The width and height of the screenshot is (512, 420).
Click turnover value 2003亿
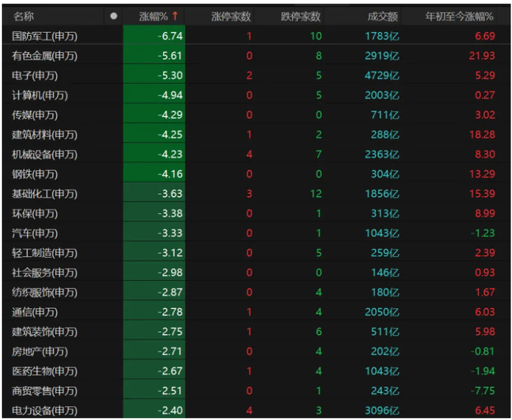click(382, 95)
